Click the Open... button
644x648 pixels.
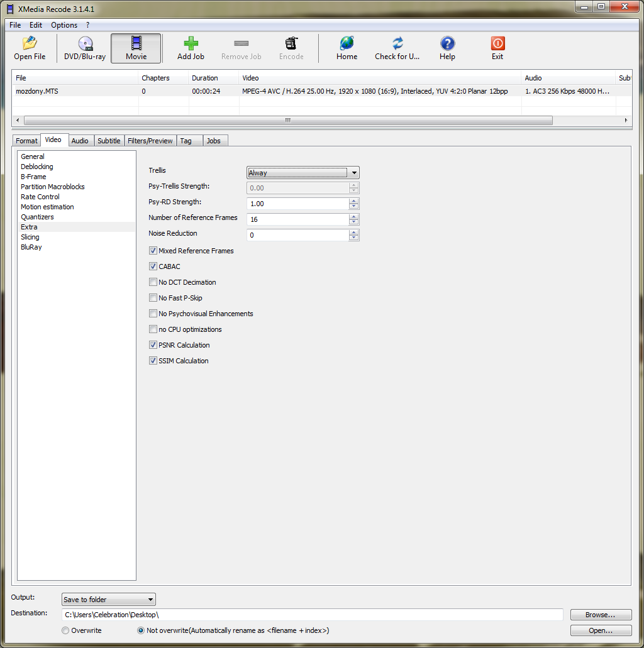coord(601,630)
